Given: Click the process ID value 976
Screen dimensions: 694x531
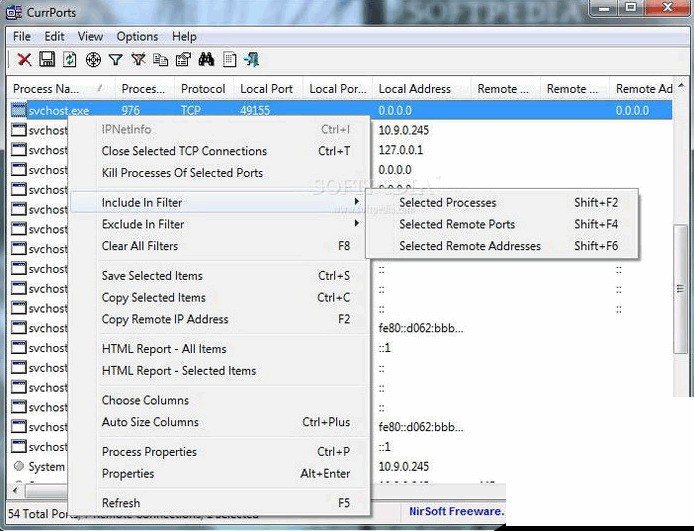Looking at the screenshot, I should coord(131,110).
